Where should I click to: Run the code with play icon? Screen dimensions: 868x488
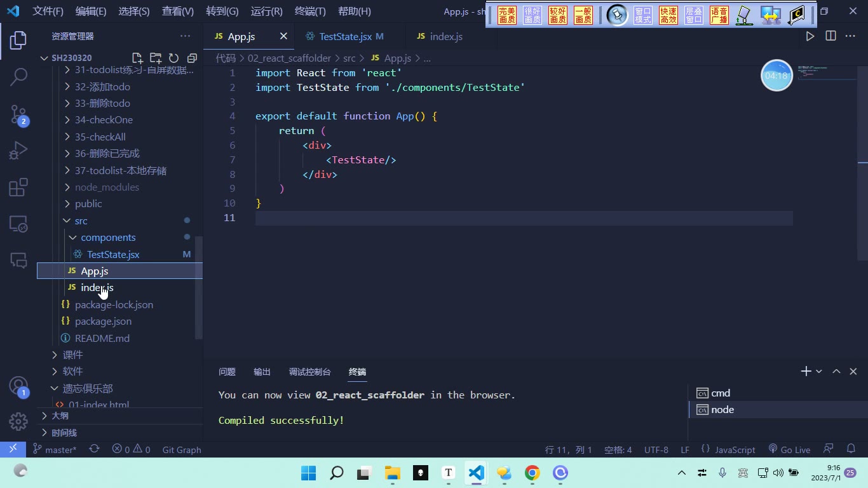pos(810,36)
